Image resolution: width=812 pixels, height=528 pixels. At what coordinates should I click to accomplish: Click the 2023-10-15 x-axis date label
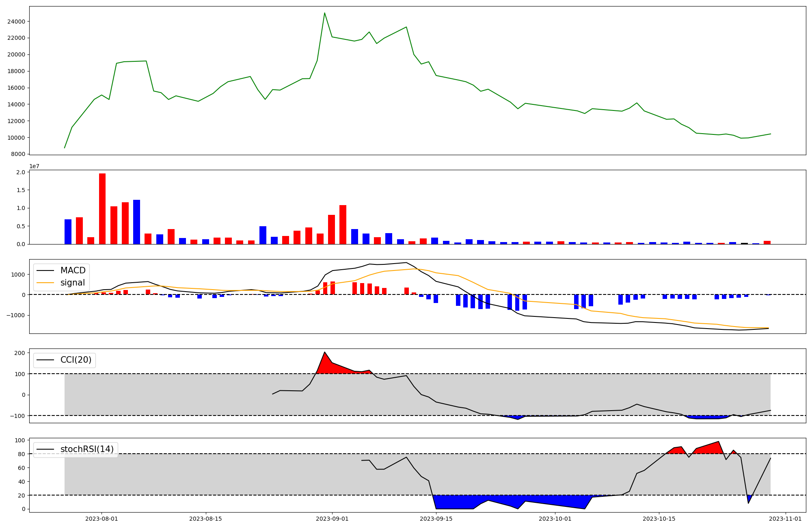point(659,519)
